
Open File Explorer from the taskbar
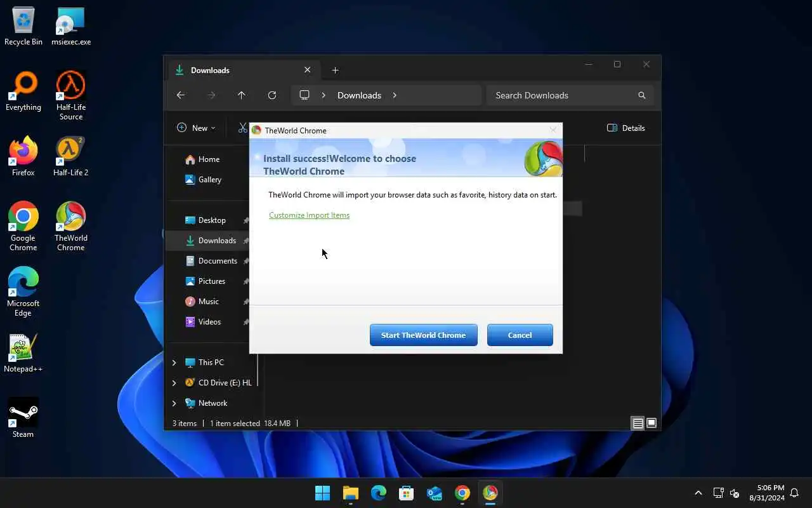click(x=351, y=493)
